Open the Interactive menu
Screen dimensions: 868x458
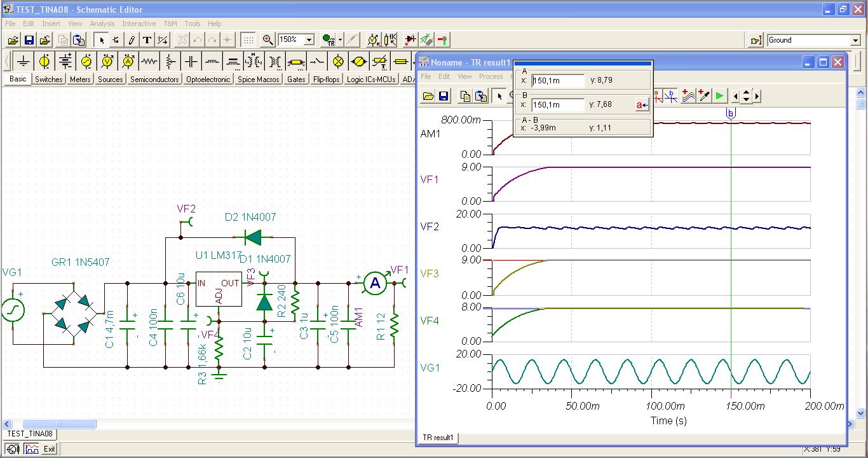pyautogui.click(x=139, y=24)
